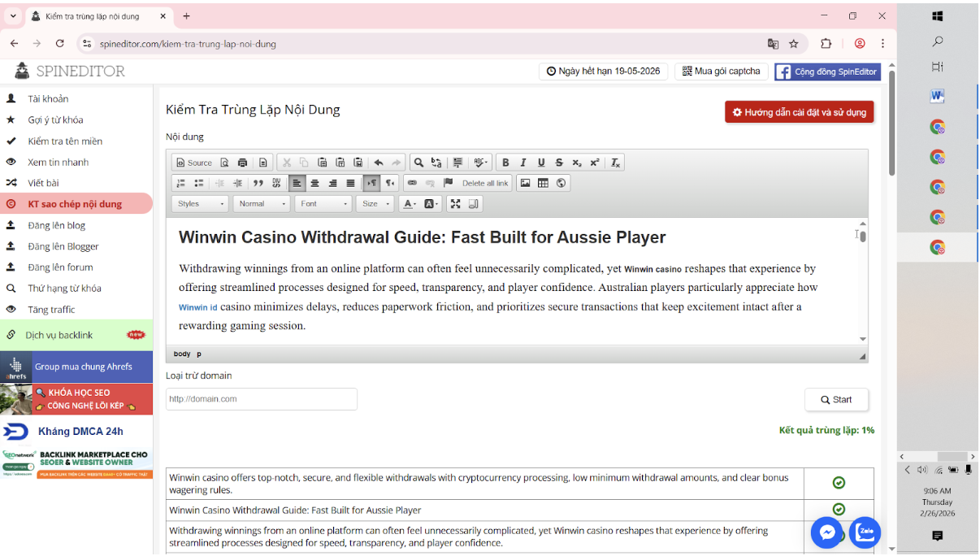980x556 pixels.
Task: Toggle Bold formatting
Action: (505, 163)
